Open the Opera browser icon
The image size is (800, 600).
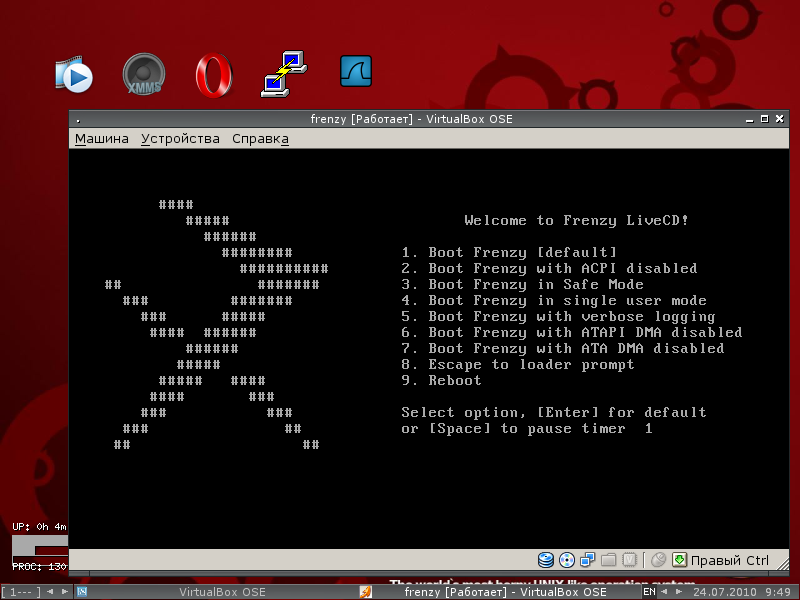213,75
